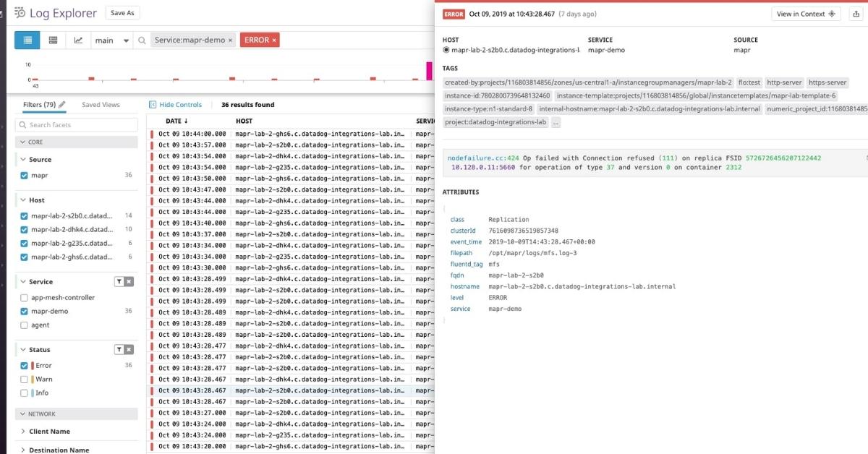Switch to the Saved Views tab

[x=101, y=105]
